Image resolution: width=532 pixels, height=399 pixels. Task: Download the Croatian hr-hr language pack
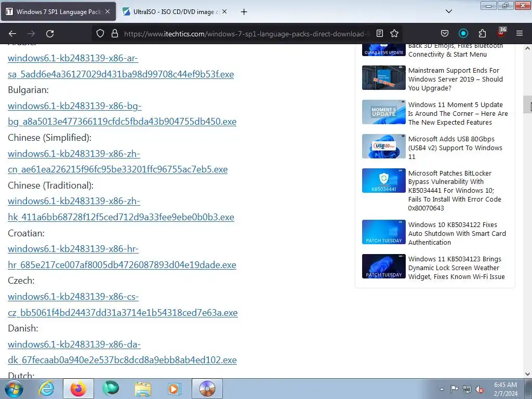122,257
